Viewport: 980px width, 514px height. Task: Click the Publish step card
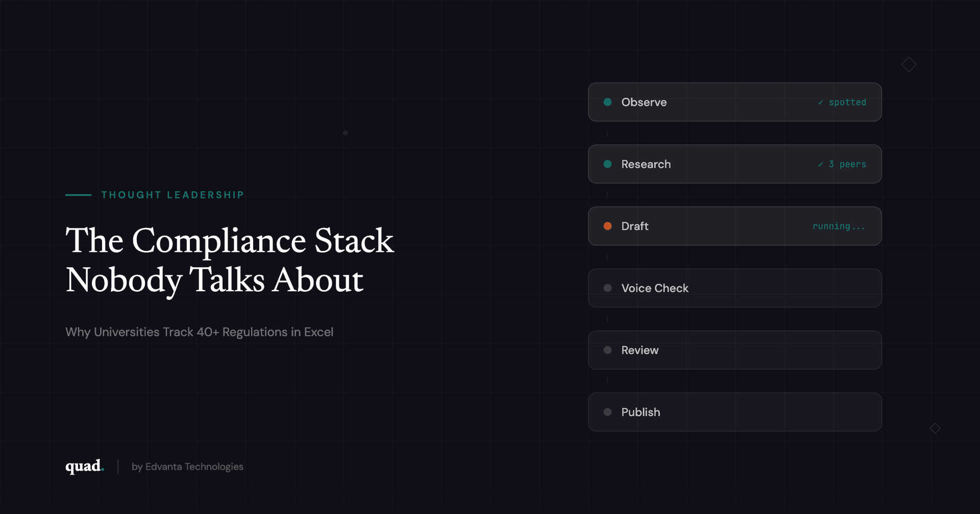[x=734, y=412]
